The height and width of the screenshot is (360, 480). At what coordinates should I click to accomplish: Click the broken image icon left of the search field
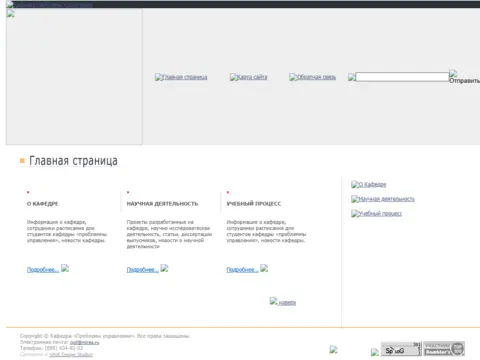click(x=352, y=77)
